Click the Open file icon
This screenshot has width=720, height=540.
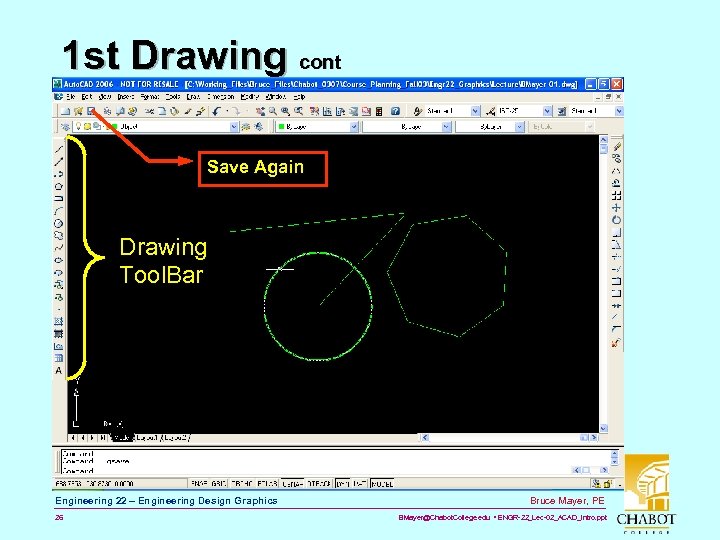(78, 111)
